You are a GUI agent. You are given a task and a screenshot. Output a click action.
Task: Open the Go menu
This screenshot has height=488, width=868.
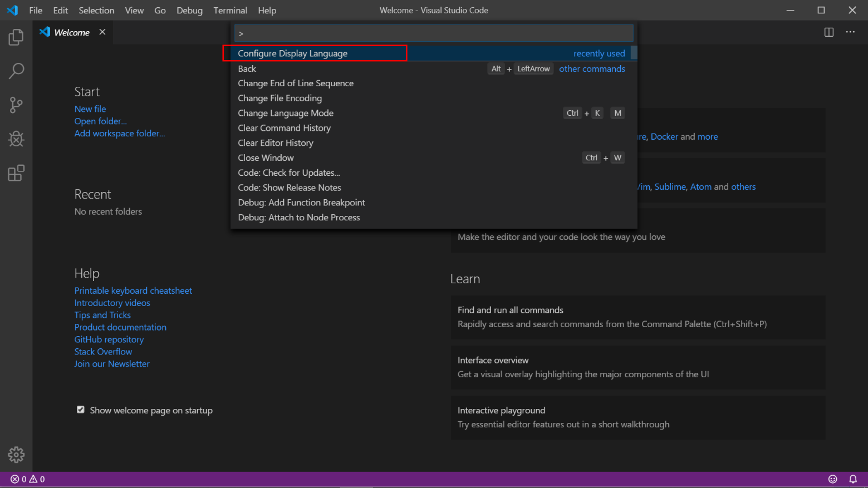(160, 10)
